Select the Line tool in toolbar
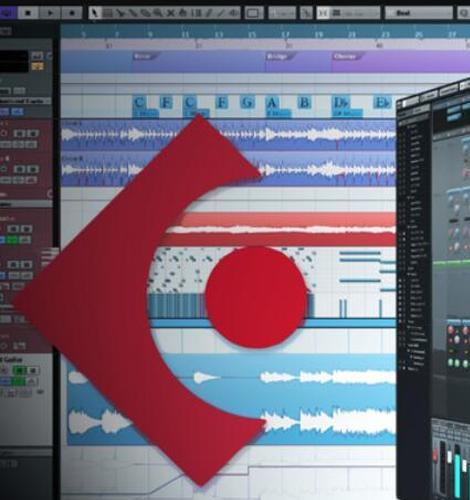The height and width of the screenshot is (500, 470). click(x=221, y=13)
